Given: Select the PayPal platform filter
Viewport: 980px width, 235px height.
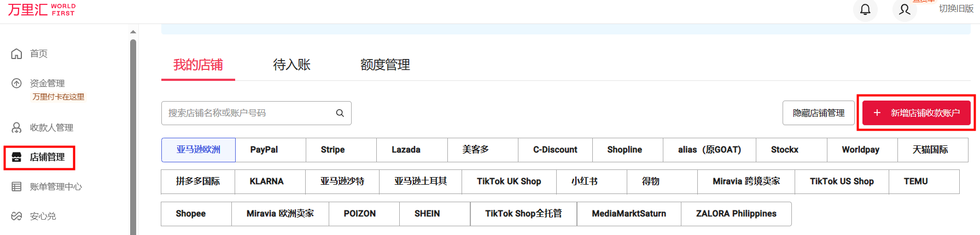Looking at the screenshot, I should (x=264, y=150).
